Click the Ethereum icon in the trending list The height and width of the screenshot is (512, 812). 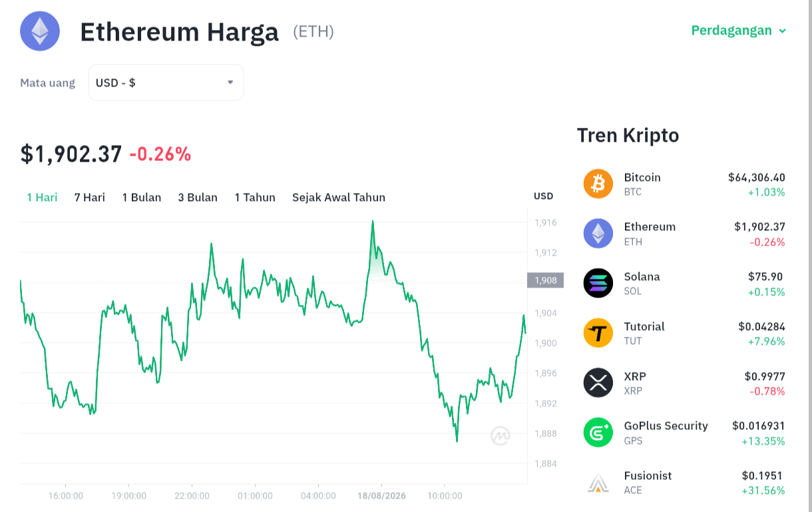[598, 234]
